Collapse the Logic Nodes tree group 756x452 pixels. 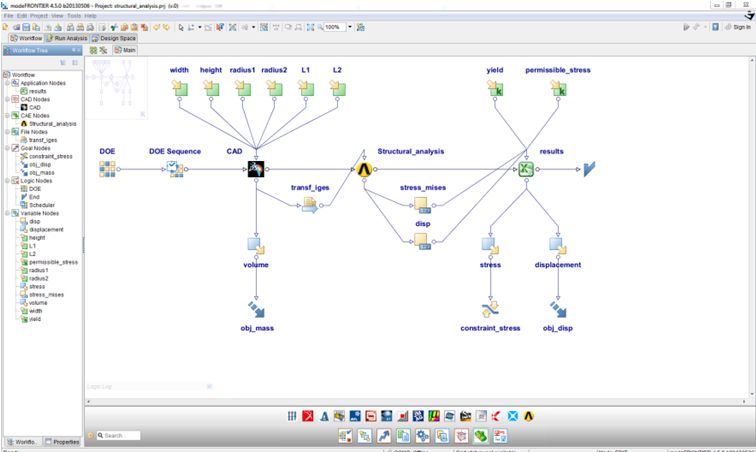click(x=6, y=180)
